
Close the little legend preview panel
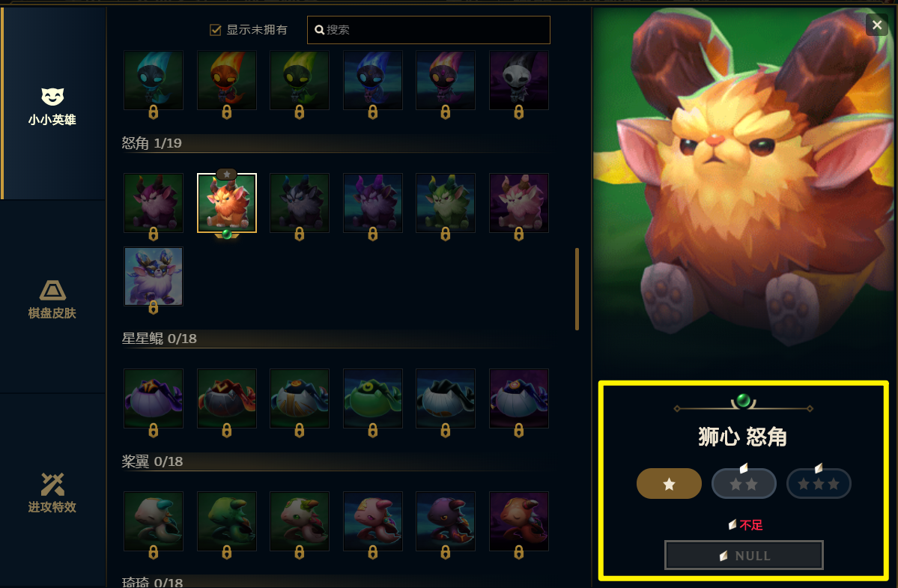coord(877,25)
